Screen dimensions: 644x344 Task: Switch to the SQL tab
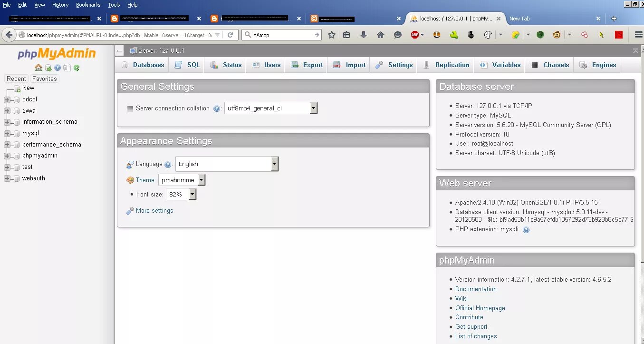187,65
